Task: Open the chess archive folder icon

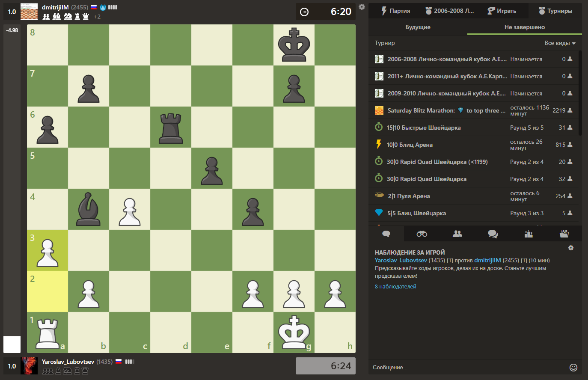Action: [564, 234]
